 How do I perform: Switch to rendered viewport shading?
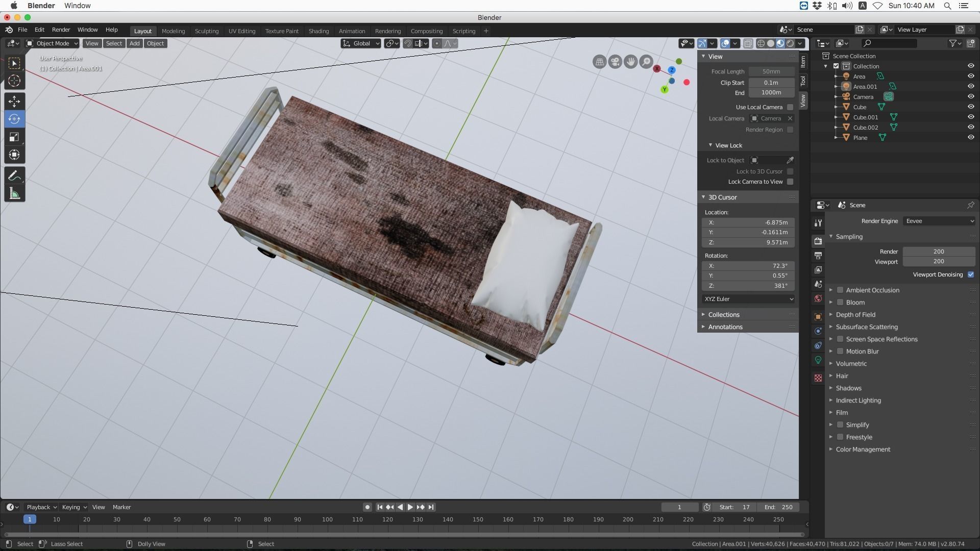click(790, 43)
